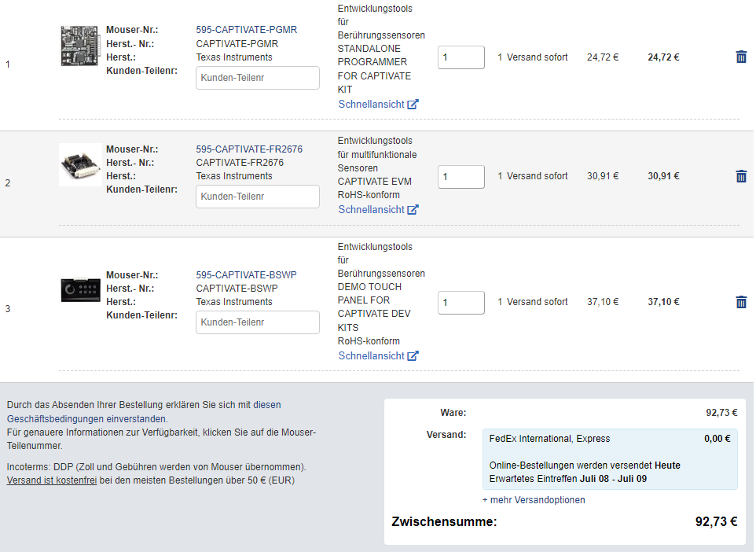
Task: Select 'Erwartetes Eintreffen Juli 08 - Juli 09' text
Action: coord(568,479)
